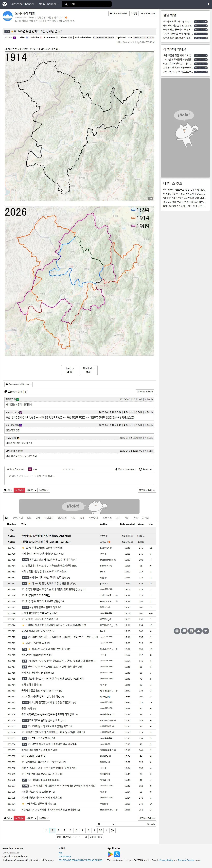
Task: Reply to Haswell's comment
Action: pyautogui.click(x=149, y=438)
